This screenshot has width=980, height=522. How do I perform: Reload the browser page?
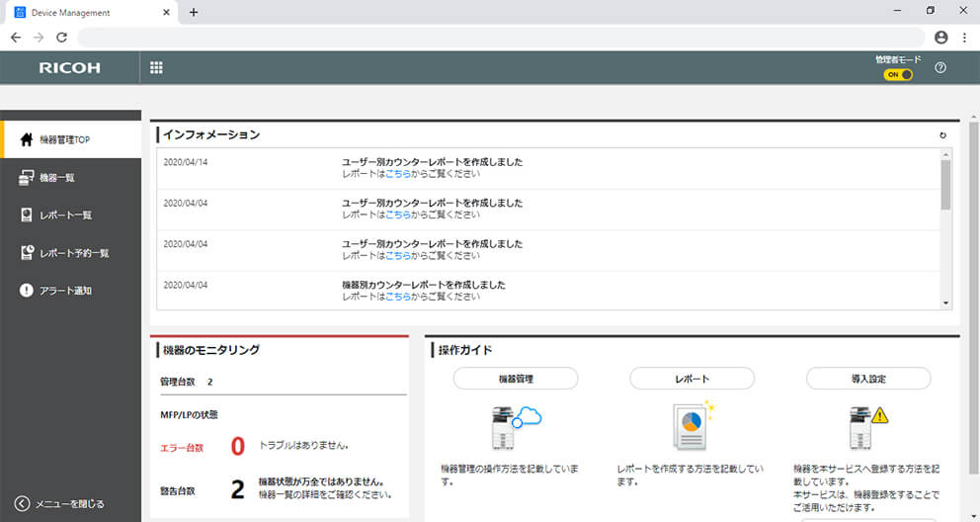click(61, 38)
